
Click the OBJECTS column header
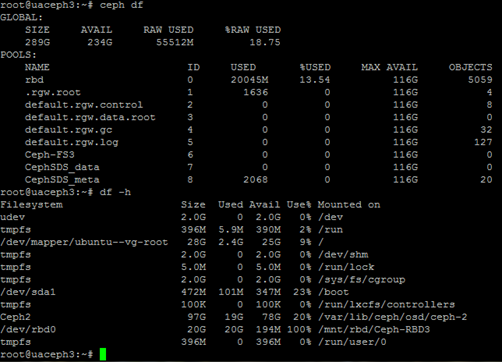click(x=470, y=67)
